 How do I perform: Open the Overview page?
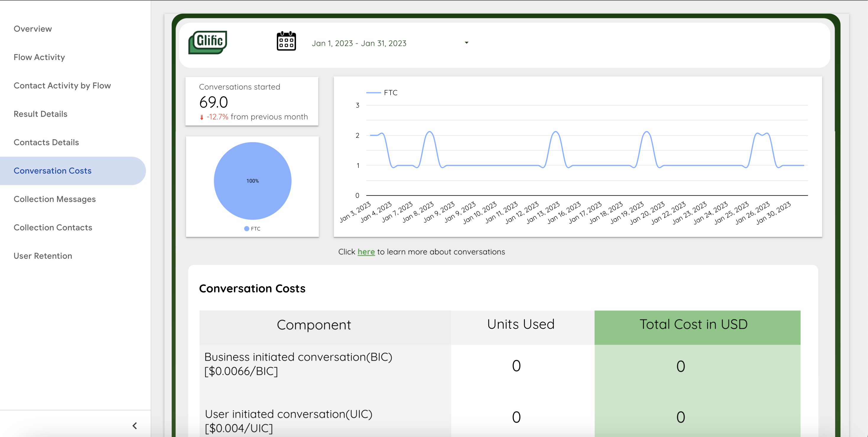33,29
